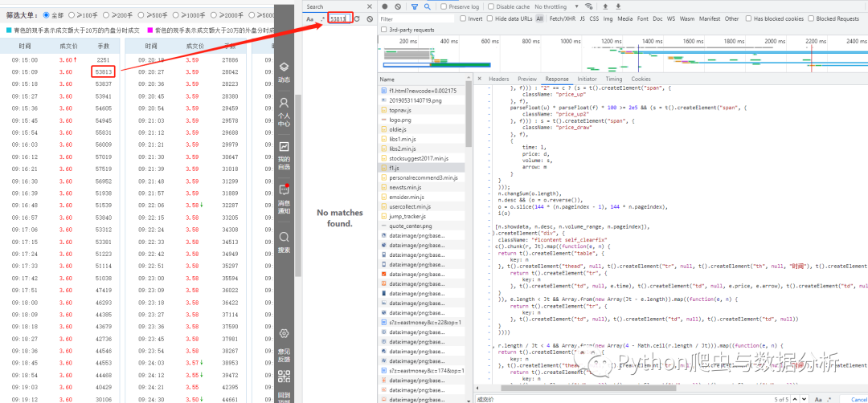Click the clear network log icon

pyautogui.click(x=398, y=7)
